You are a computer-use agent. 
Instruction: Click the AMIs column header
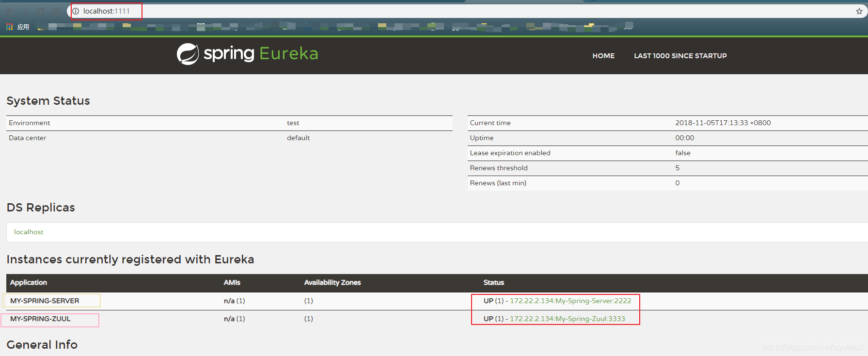coord(232,282)
